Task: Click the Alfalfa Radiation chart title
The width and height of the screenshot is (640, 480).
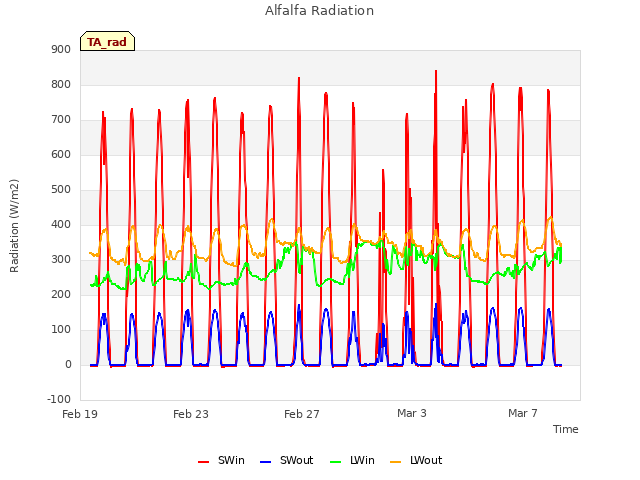Action: (320, 11)
